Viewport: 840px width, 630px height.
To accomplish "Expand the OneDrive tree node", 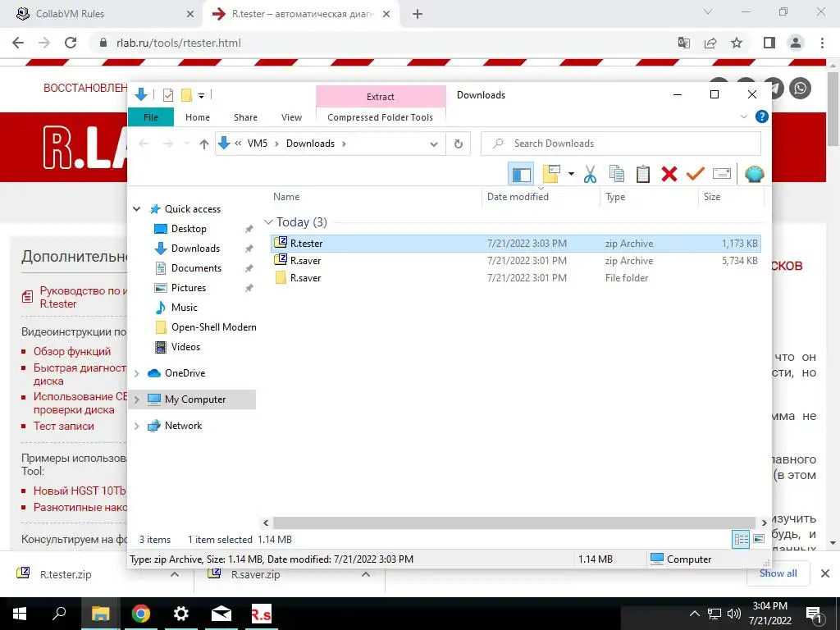I will click(x=137, y=373).
